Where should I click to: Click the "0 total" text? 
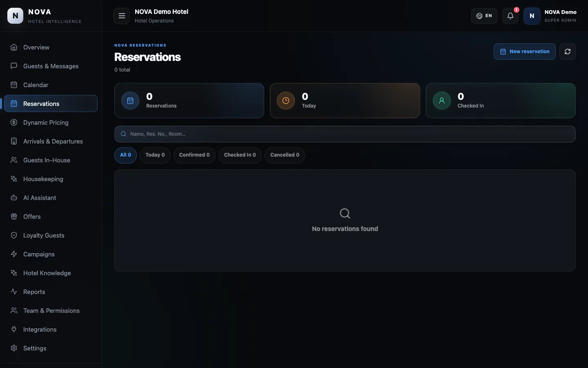tap(122, 70)
